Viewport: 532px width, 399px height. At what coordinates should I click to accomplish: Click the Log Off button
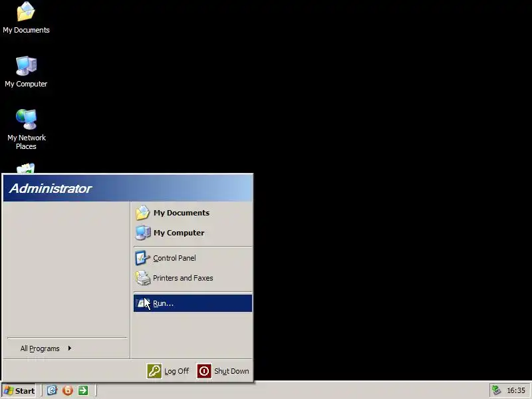168,371
